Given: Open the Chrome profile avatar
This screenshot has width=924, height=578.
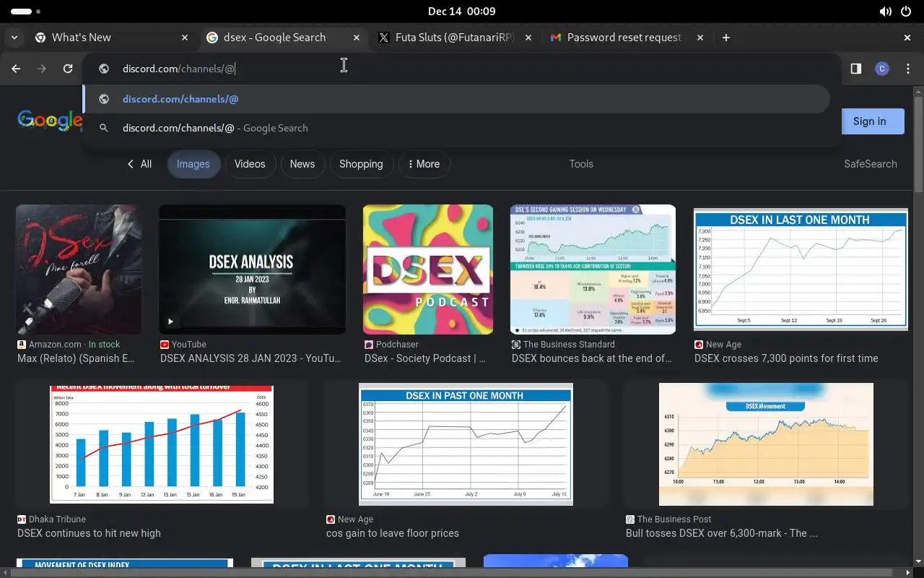Looking at the screenshot, I should point(881,69).
